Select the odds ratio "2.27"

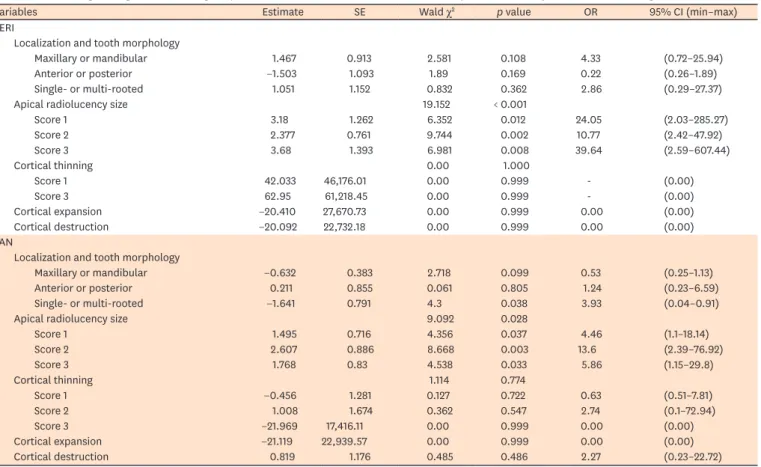point(591,457)
